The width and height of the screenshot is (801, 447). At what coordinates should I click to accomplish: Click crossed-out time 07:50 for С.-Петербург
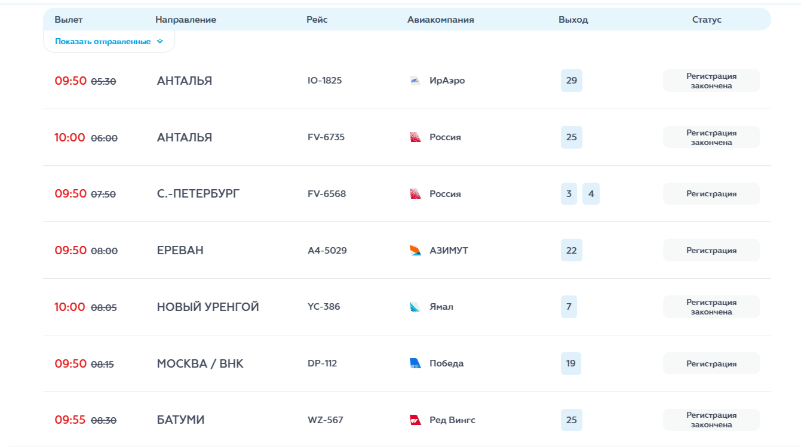104,195
